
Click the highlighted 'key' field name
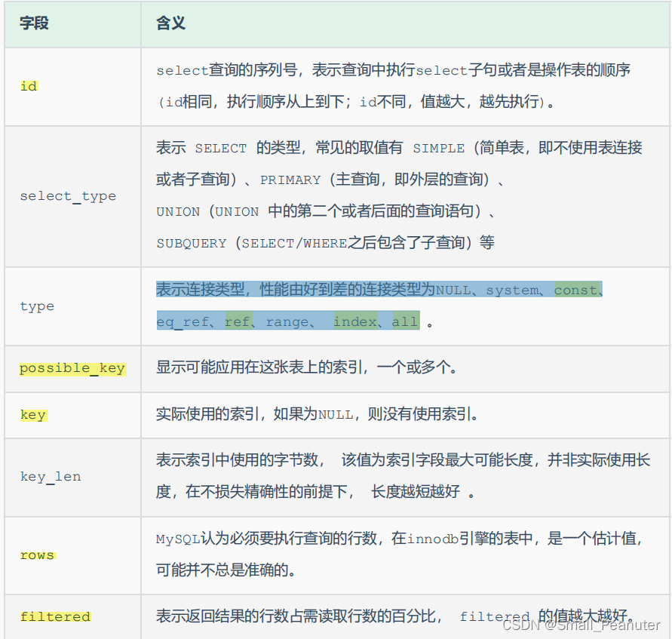pyautogui.click(x=33, y=415)
